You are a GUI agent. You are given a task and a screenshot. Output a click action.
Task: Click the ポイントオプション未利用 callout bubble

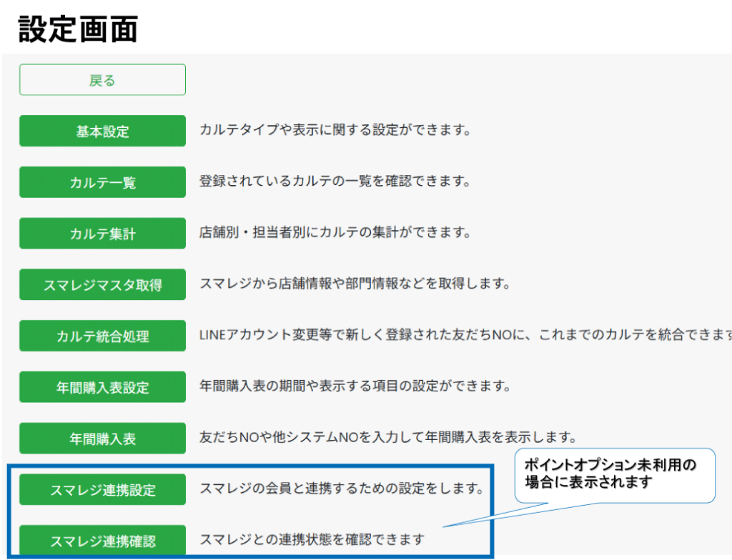614,474
